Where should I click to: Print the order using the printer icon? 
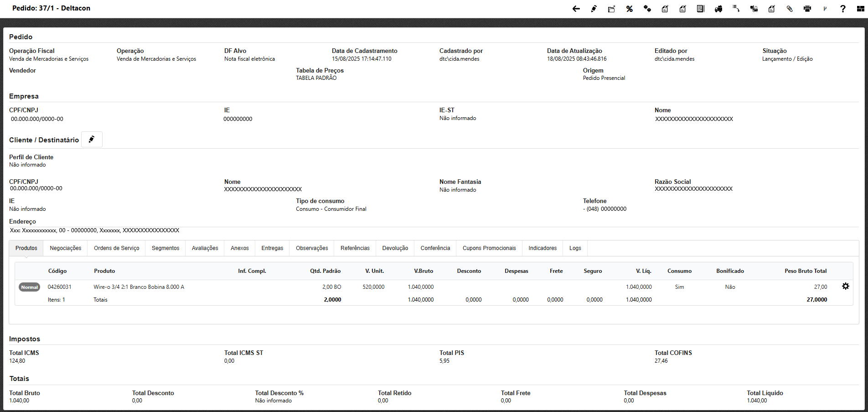pyautogui.click(x=807, y=9)
